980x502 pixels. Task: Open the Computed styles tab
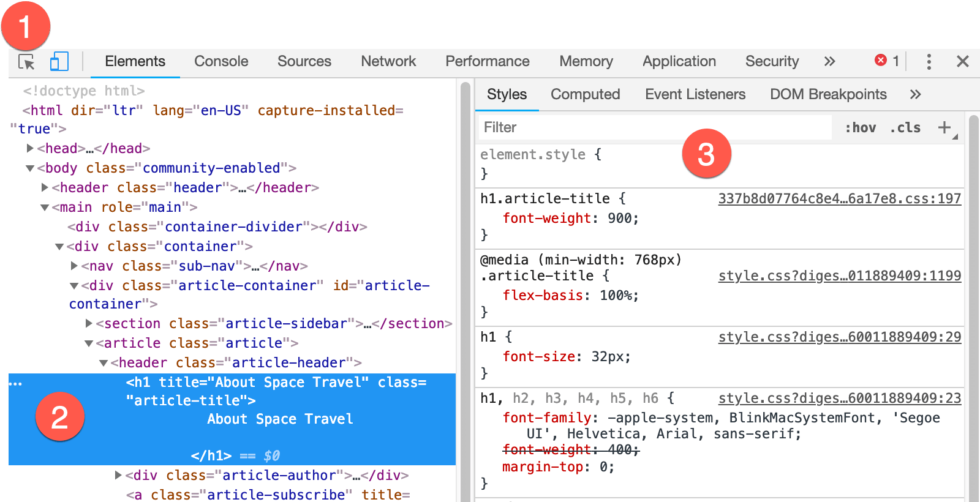[x=585, y=94]
